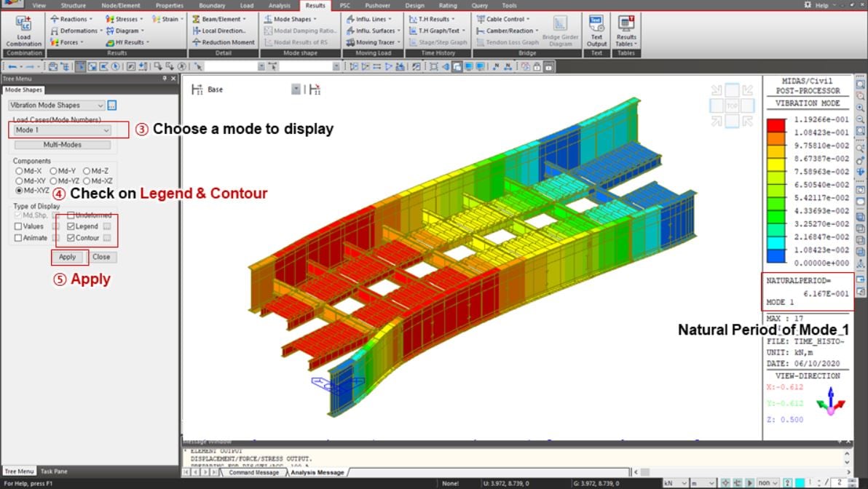
Task: Expand the Camber/Reaction dropdown
Action: [537, 31]
